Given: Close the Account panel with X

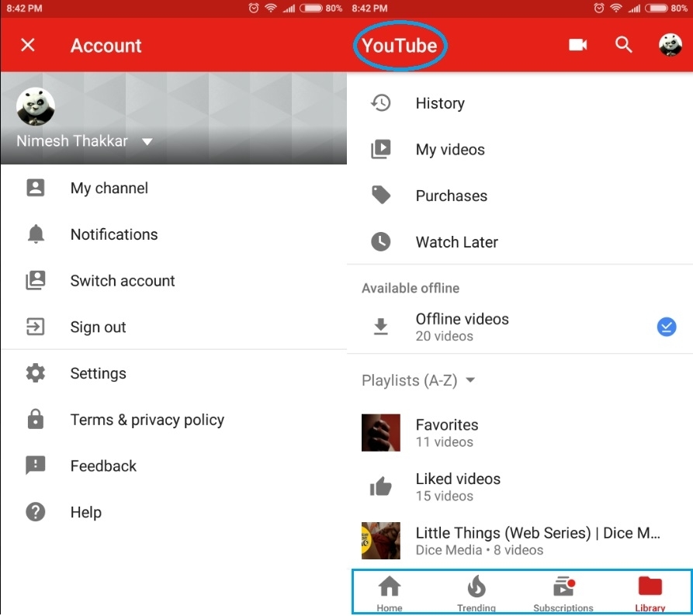Looking at the screenshot, I should point(28,45).
